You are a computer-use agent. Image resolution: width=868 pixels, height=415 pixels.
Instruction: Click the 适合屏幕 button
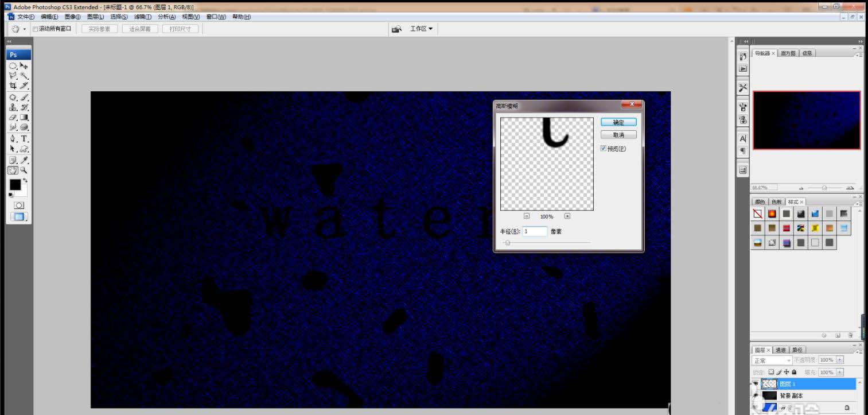tap(140, 29)
